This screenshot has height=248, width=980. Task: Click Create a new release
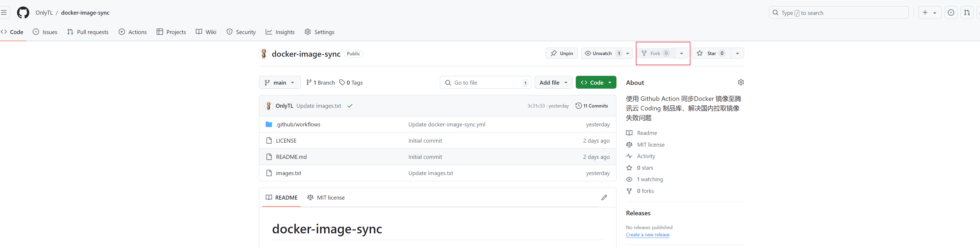648,235
